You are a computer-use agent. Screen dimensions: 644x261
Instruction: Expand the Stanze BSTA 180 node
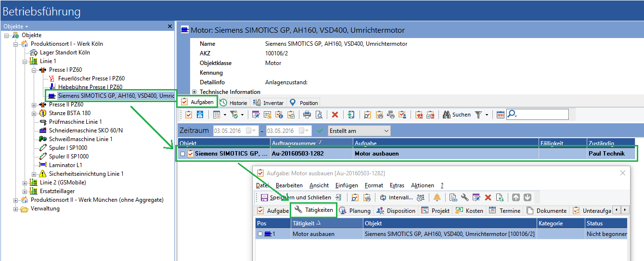pyautogui.click(x=34, y=113)
